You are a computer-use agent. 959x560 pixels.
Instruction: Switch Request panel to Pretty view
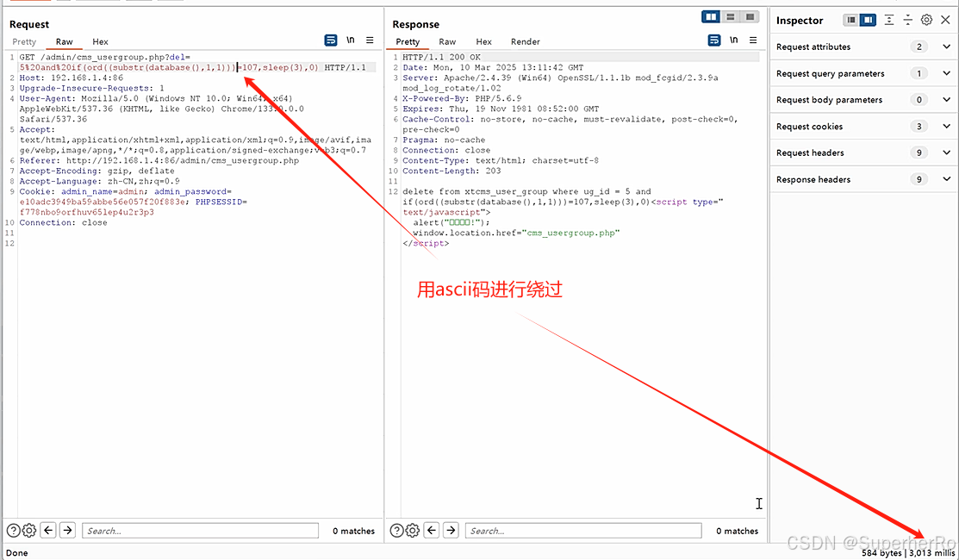click(x=24, y=41)
